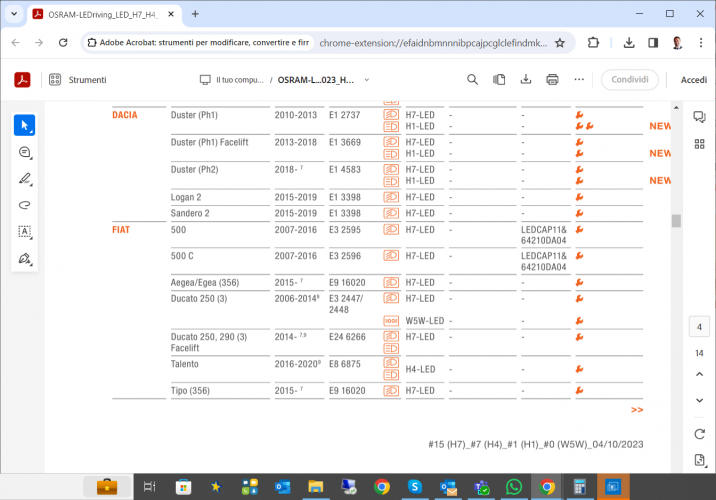The height and width of the screenshot is (500, 716).
Task: Toggle the Chrome side panel
Action: [653, 42]
